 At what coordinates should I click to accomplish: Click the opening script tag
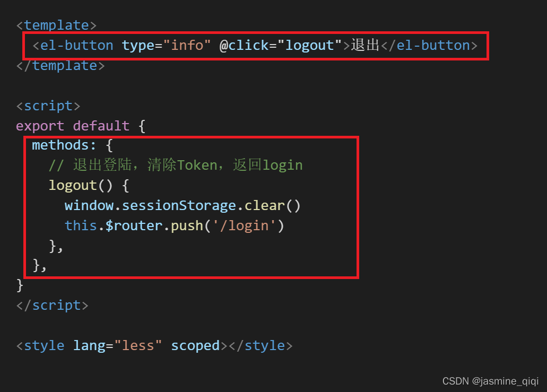tap(48, 106)
